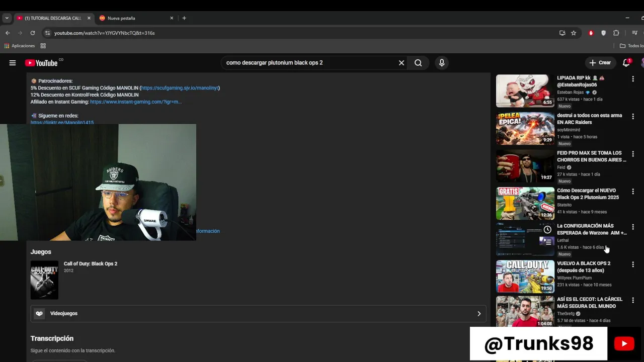Click install app icon in address bar
644x362 pixels.
click(x=562, y=33)
